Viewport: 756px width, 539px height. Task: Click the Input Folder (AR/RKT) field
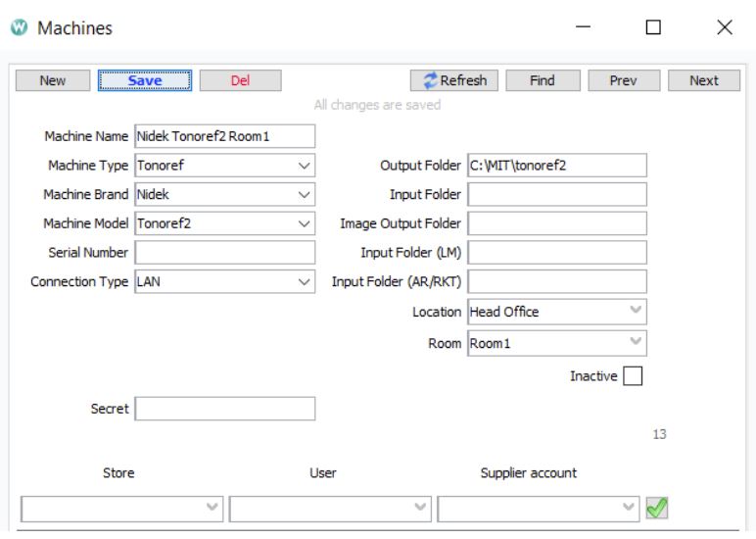(x=557, y=281)
